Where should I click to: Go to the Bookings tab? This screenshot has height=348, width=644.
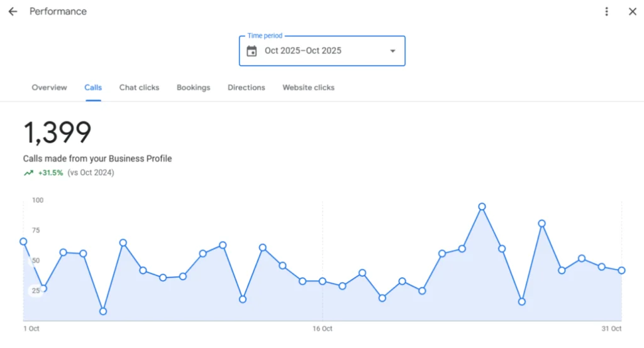point(193,87)
